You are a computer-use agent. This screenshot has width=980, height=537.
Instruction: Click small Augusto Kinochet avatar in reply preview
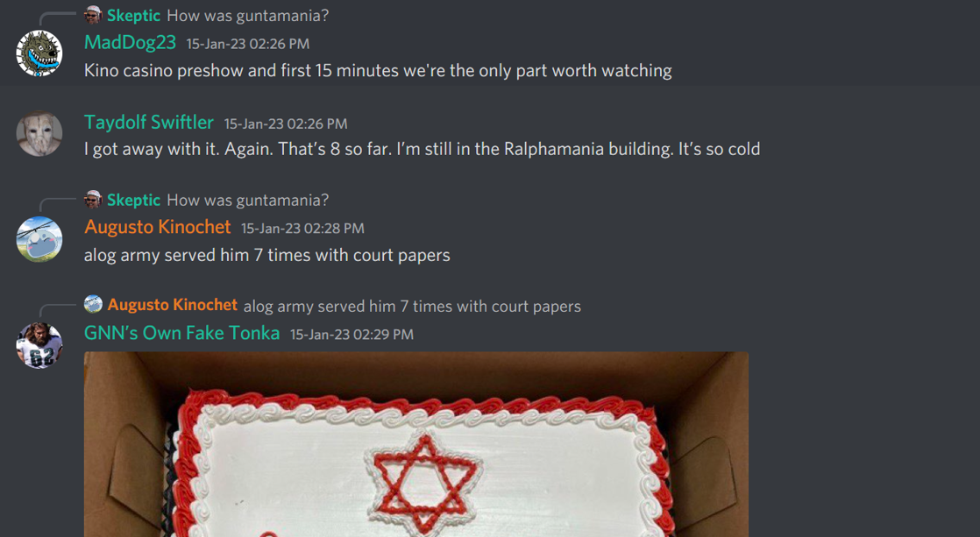tap(93, 305)
